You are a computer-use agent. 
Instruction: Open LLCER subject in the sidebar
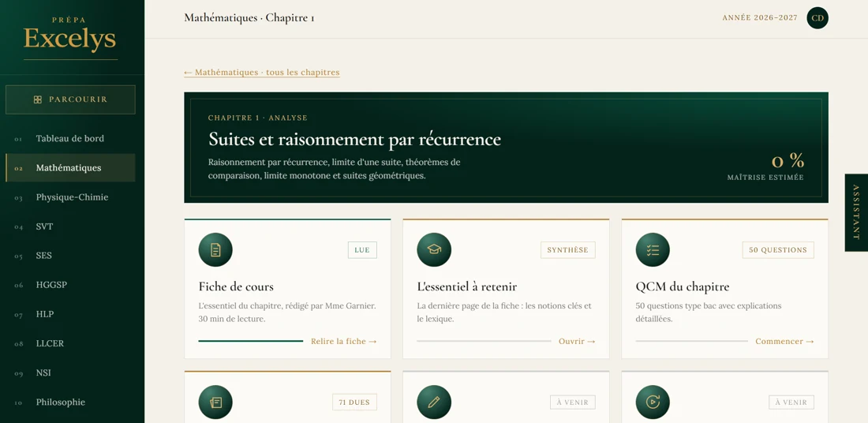pos(70,343)
